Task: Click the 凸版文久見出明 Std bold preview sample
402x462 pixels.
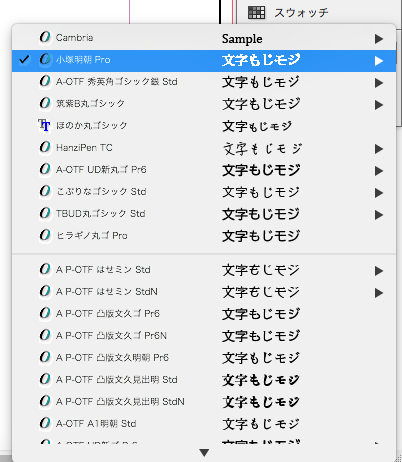Action: tap(261, 380)
